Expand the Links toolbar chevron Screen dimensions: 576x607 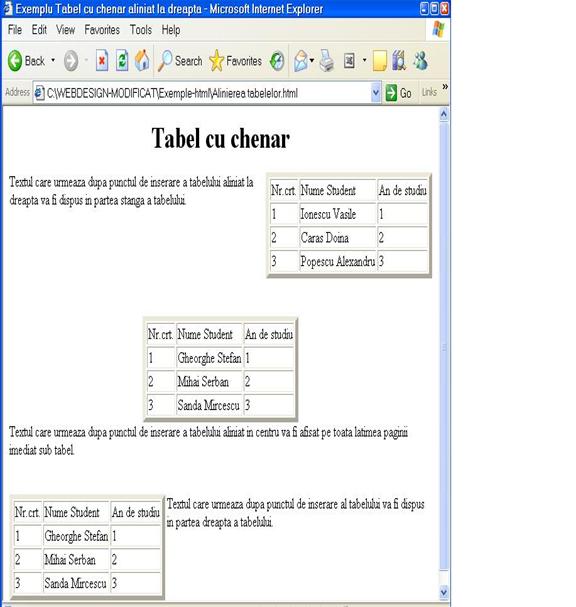[x=445, y=86]
